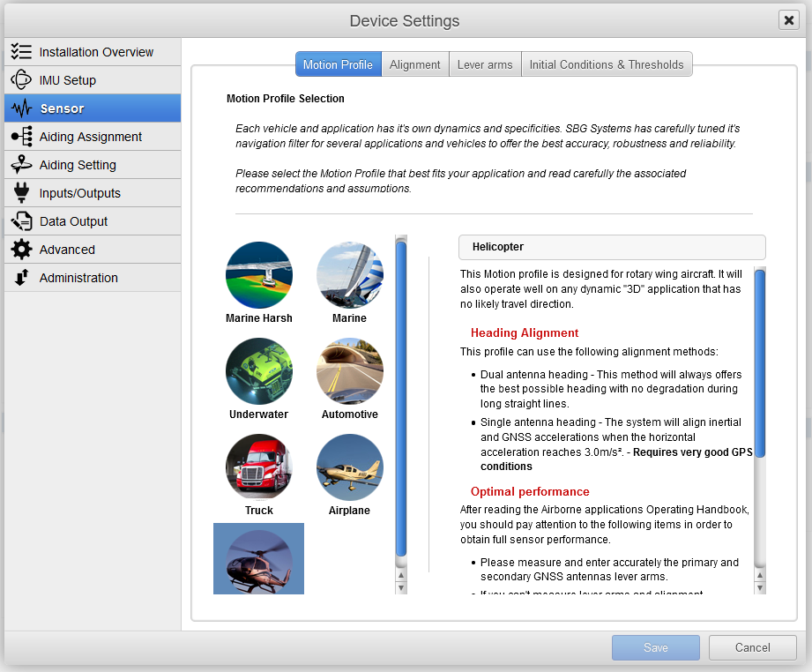The height and width of the screenshot is (672, 812).
Task: Open Installation Overview section
Action: click(x=93, y=52)
